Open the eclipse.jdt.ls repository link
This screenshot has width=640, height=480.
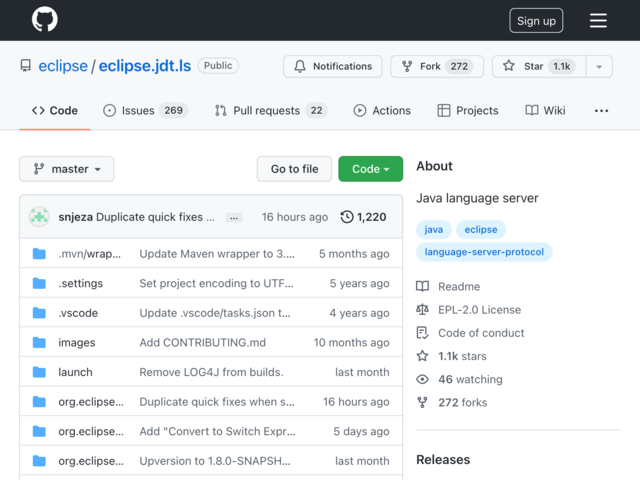(x=144, y=66)
